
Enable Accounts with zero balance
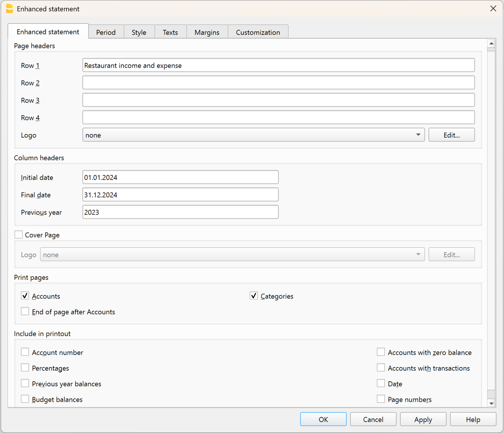pos(381,352)
